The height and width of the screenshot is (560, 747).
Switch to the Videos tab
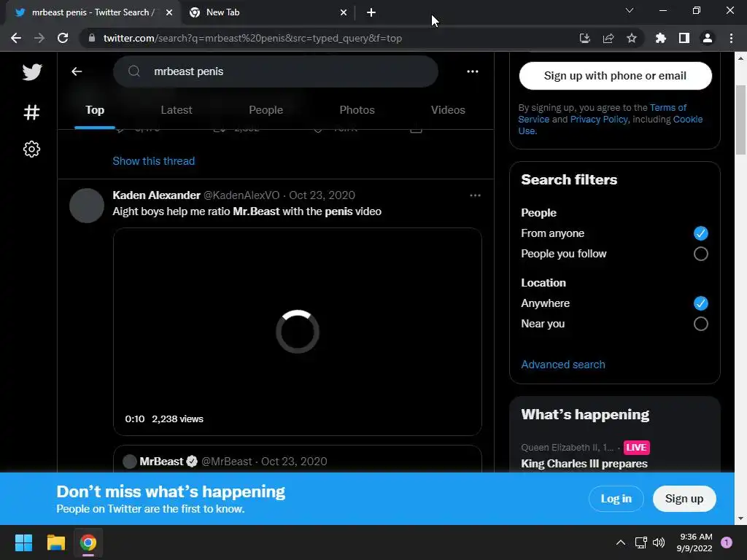point(448,110)
